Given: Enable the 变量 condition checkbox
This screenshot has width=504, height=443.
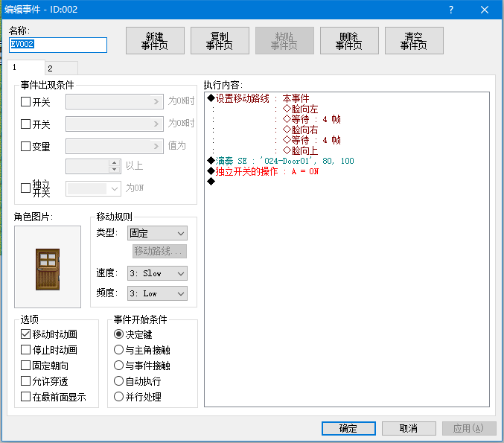Looking at the screenshot, I should click(25, 146).
